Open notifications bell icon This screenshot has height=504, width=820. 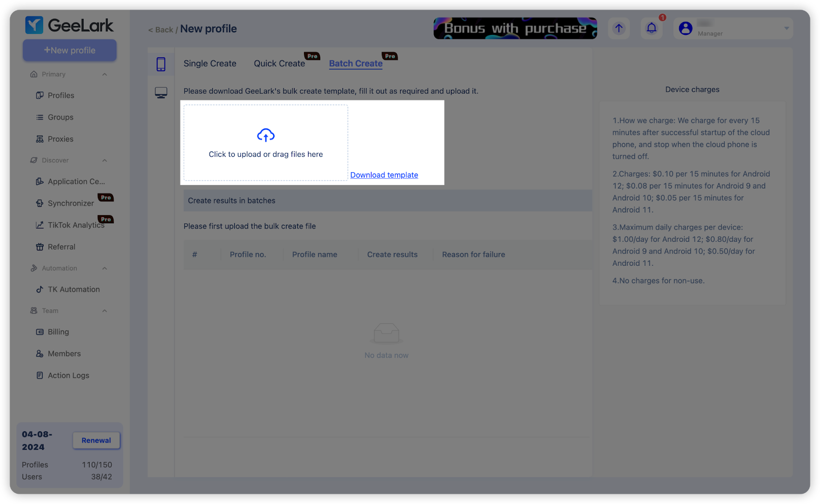point(651,28)
